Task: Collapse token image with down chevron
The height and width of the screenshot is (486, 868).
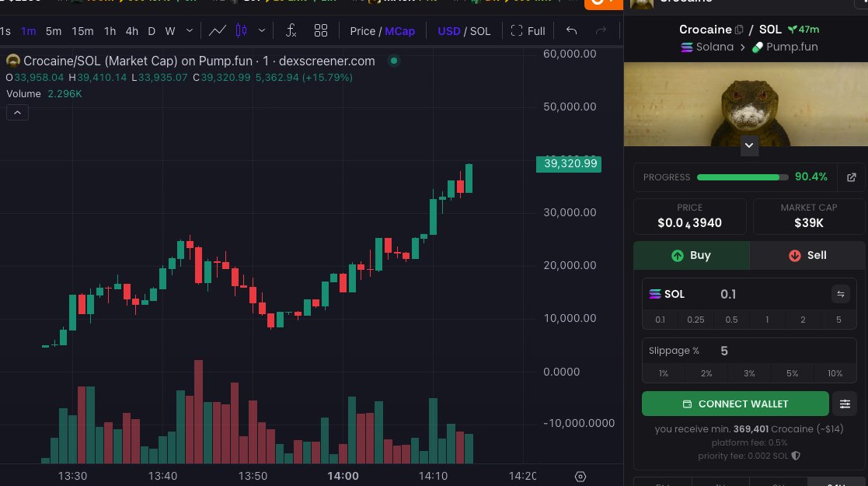Action: tap(749, 145)
